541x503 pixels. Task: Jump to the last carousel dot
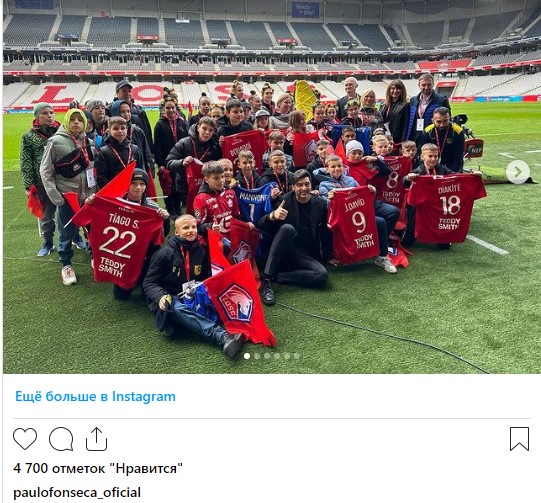tap(297, 356)
